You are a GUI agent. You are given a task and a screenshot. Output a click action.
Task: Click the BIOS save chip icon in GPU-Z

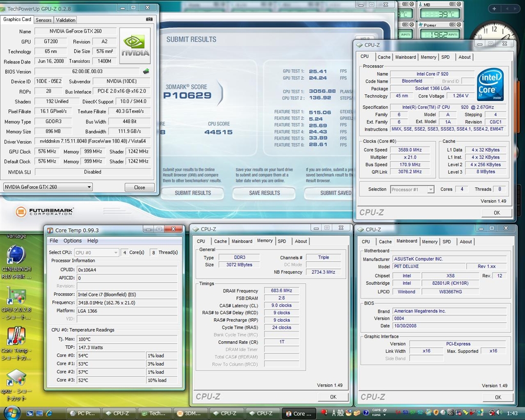coord(146,71)
